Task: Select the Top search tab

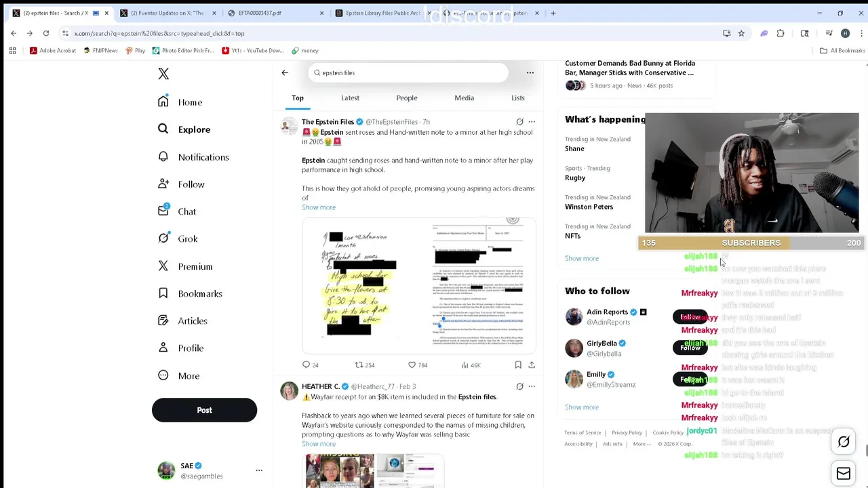Action: (298, 98)
